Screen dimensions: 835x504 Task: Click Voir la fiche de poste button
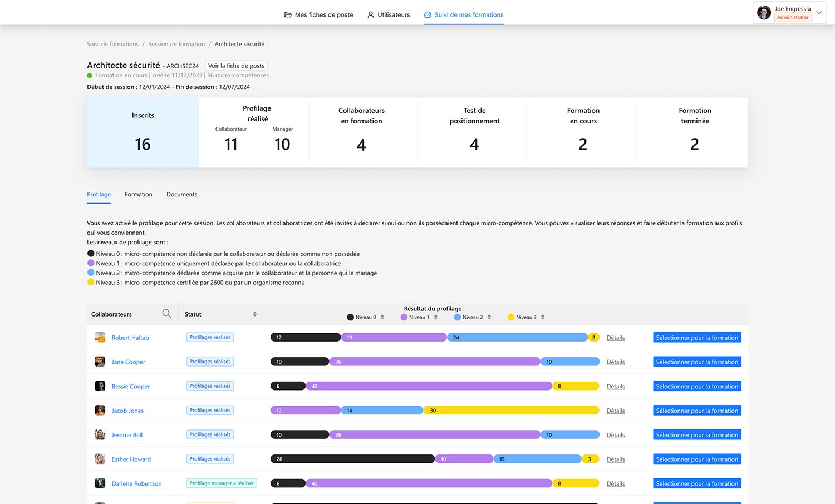click(236, 66)
